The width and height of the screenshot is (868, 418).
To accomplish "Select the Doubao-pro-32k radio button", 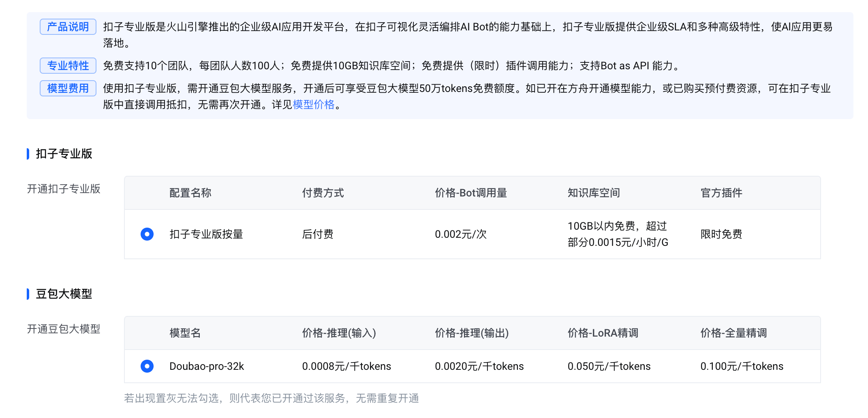I will click(147, 366).
